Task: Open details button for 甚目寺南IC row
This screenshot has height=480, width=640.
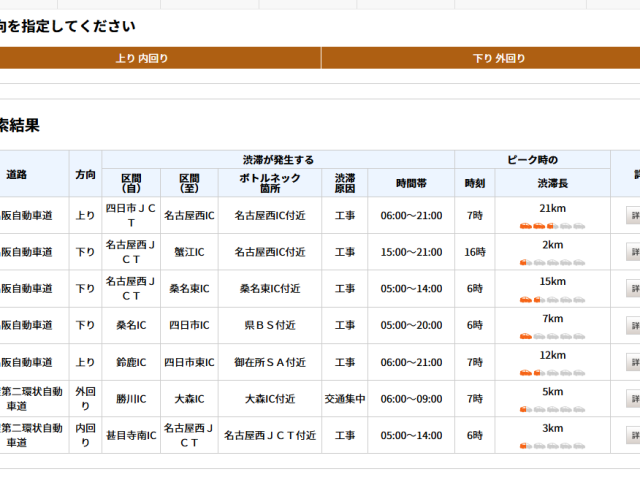Action: pyautogui.click(x=632, y=436)
